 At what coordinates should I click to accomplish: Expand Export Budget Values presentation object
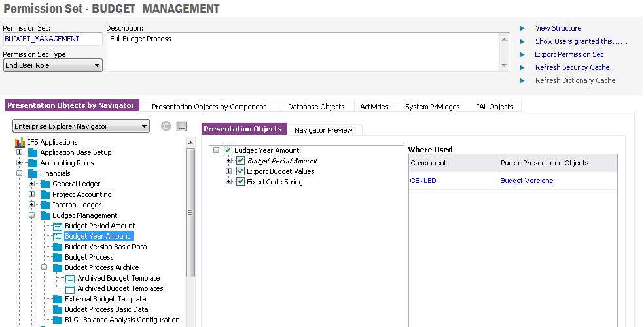click(x=229, y=171)
